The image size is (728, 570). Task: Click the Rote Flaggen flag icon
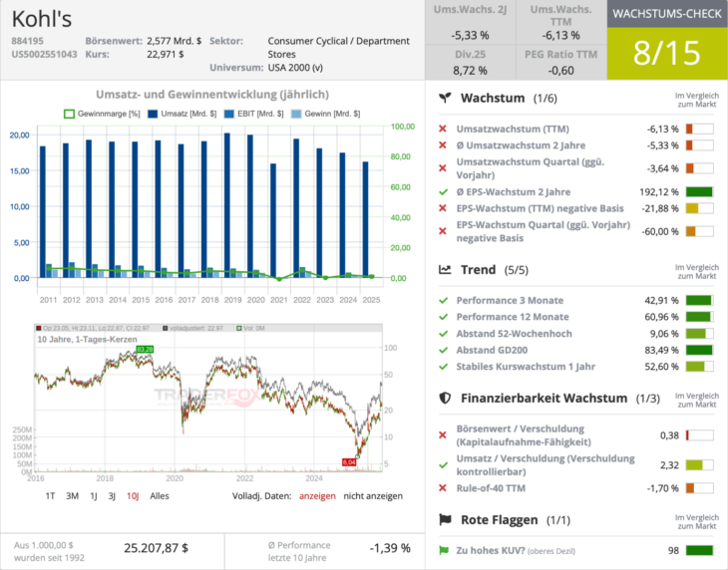tap(447, 520)
